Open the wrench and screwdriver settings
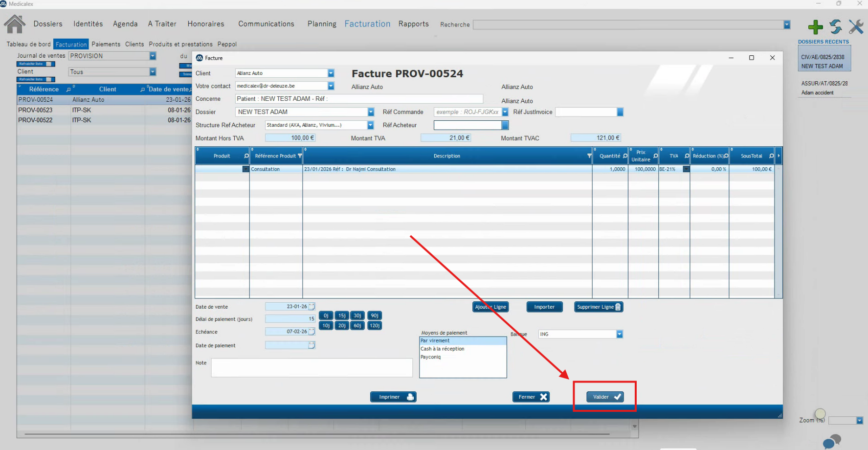The image size is (868, 450). [x=856, y=26]
